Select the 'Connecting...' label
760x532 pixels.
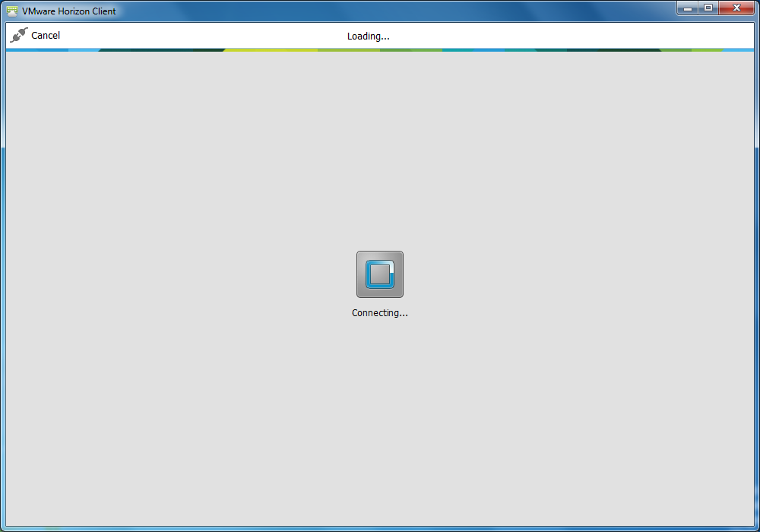coord(380,313)
